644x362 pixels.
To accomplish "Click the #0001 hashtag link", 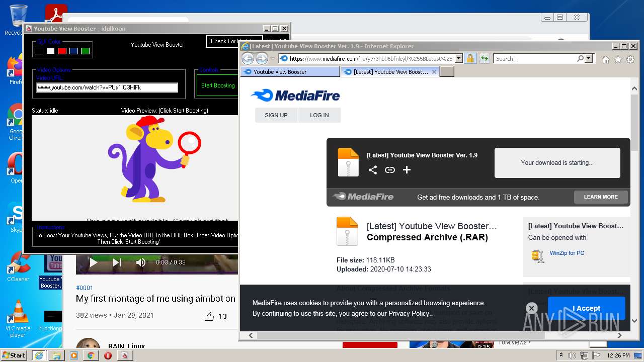I will pyautogui.click(x=85, y=288).
